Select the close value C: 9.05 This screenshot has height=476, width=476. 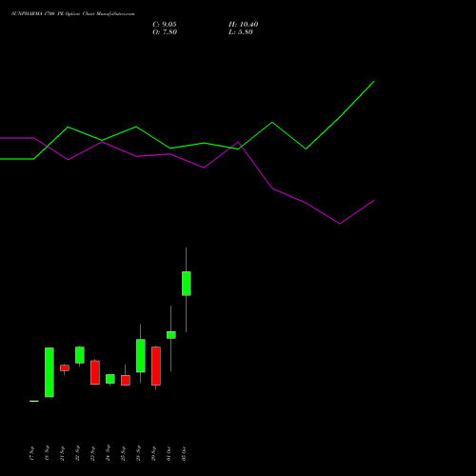(165, 25)
